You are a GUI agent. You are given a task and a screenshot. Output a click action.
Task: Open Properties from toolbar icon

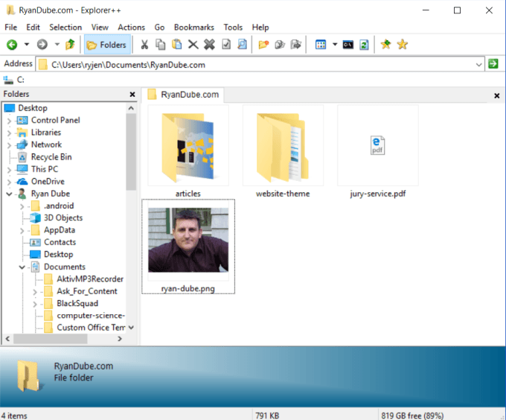(226, 45)
